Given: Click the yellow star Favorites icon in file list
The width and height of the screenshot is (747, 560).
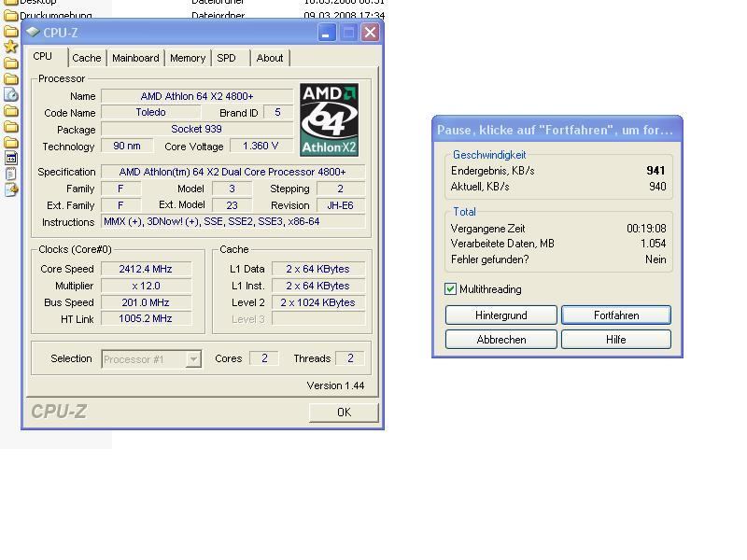Looking at the screenshot, I should [10, 47].
